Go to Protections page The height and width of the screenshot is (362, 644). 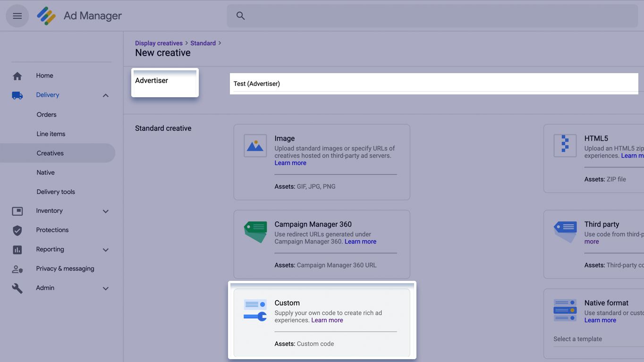click(52, 230)
